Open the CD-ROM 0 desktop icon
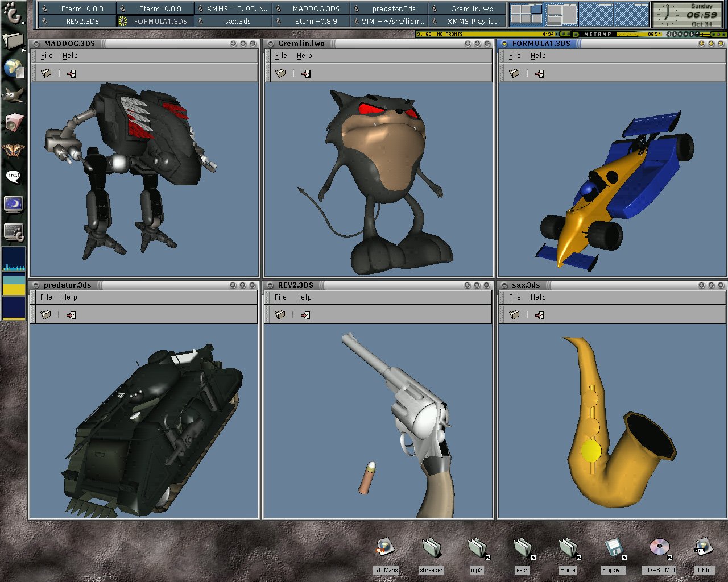This screenshot has height=582, width=728. [x=659, y=554]
